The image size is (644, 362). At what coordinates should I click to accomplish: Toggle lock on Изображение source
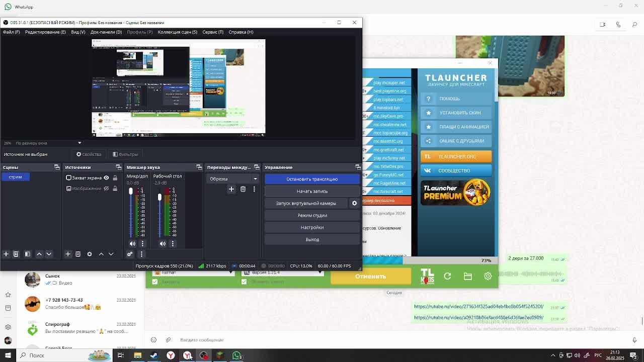click(115, 189)
